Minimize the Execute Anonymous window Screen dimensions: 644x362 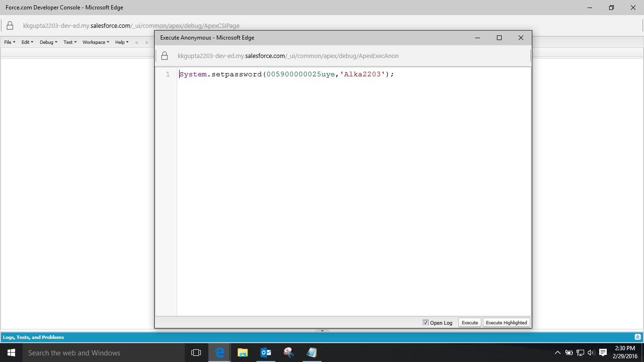point(477,38)
